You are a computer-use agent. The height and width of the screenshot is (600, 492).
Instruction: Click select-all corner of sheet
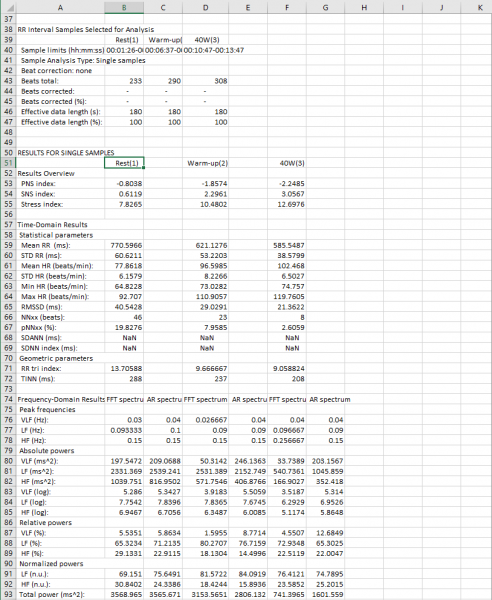[8, 7]
